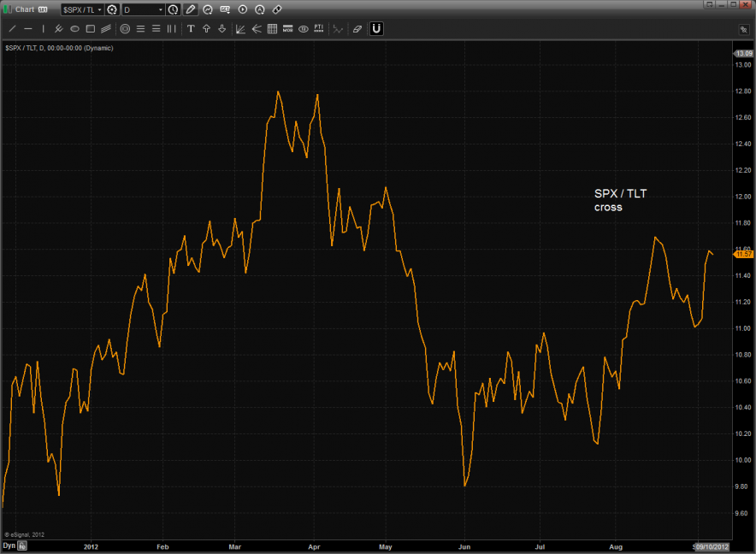The width and height of the screenshot is (756, 554).
Task: Click the Chart title label
Action: [24, 9]
